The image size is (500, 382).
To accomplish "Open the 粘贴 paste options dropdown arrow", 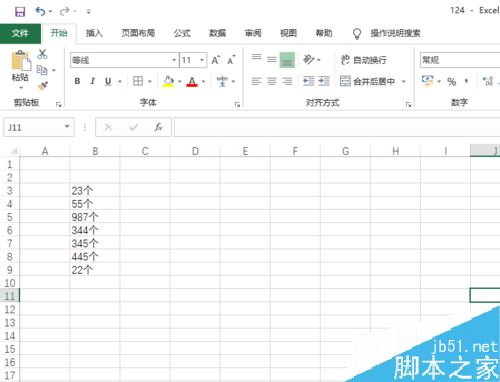I will [21, 88].
